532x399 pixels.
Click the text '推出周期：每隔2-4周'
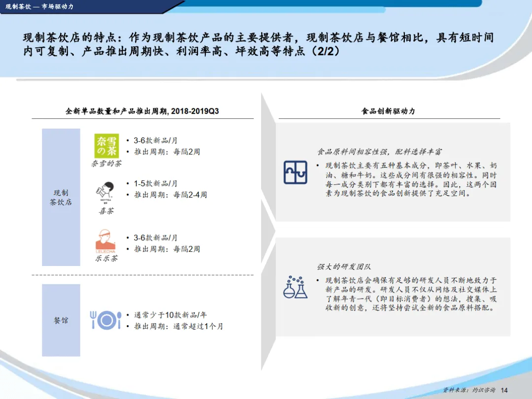pos(170,195)
